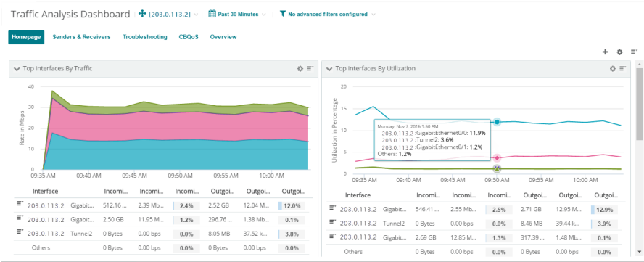Switch to the Troubleshooting tab
Screen dimensions: 644x262
pyautogui.click(x=145, y=37)
